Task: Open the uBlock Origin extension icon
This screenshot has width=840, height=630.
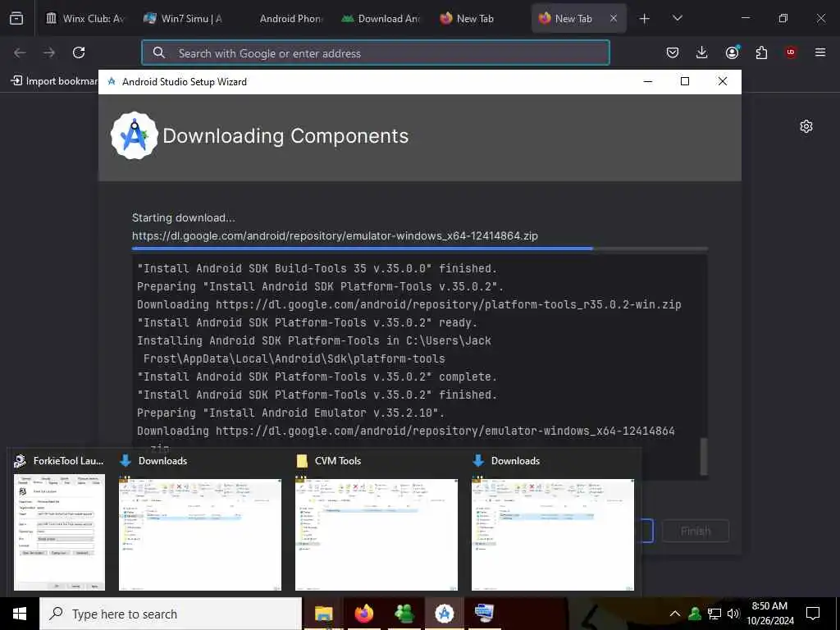Action: [791, 52]
